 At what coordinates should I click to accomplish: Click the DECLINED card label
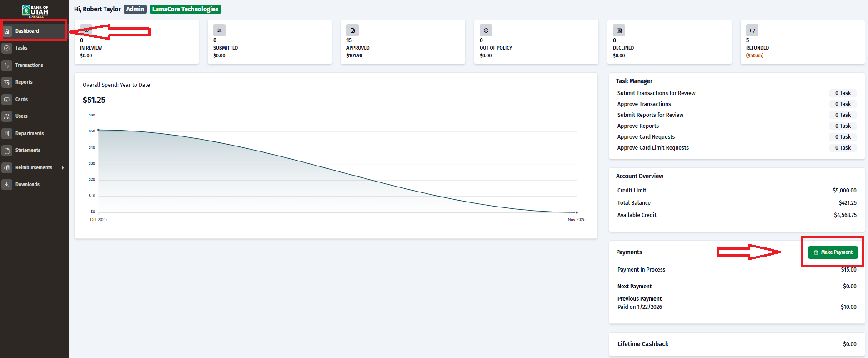tap(623, 48)
